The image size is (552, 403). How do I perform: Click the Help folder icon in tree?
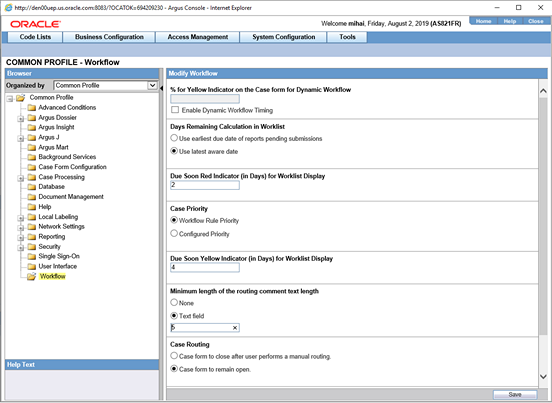click(x=32, y=207)
